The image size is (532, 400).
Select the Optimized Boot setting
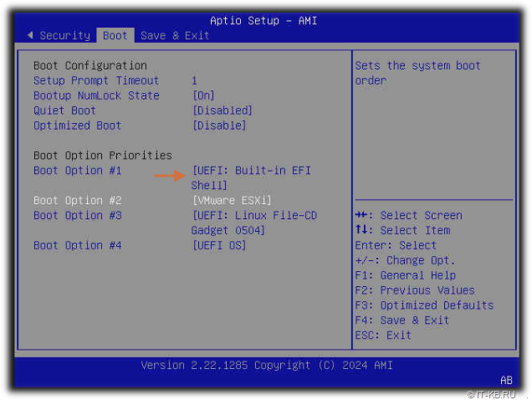(77, 126)
